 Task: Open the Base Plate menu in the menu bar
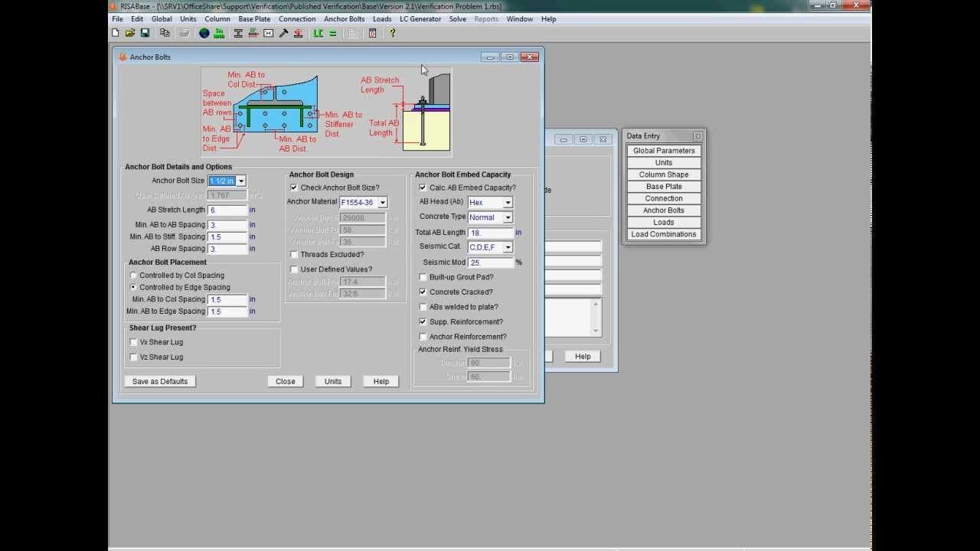click(254, 19)
